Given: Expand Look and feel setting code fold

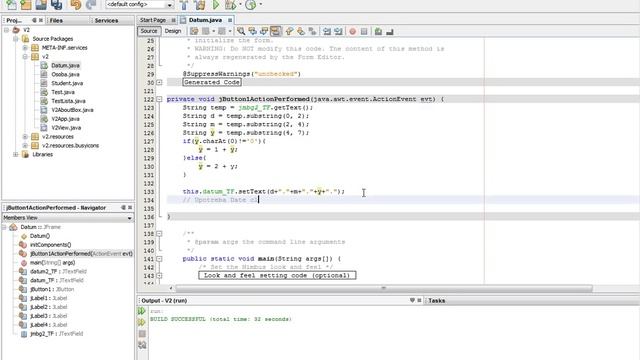Looking at the screenshot, I should coord(159,276).
